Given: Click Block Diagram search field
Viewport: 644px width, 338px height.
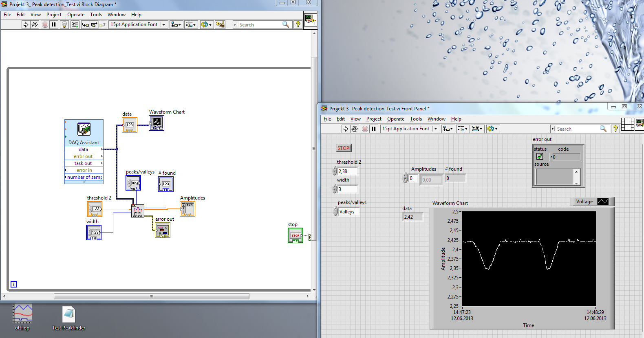Looking at the screenshot, I should tap(262, 25).
